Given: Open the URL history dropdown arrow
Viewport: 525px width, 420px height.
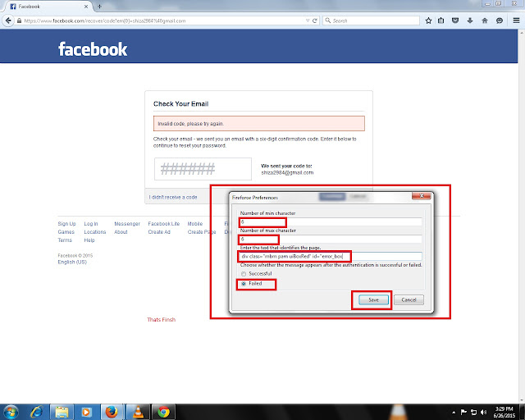Looking at the screenshot, I should [x=308, y=21].
